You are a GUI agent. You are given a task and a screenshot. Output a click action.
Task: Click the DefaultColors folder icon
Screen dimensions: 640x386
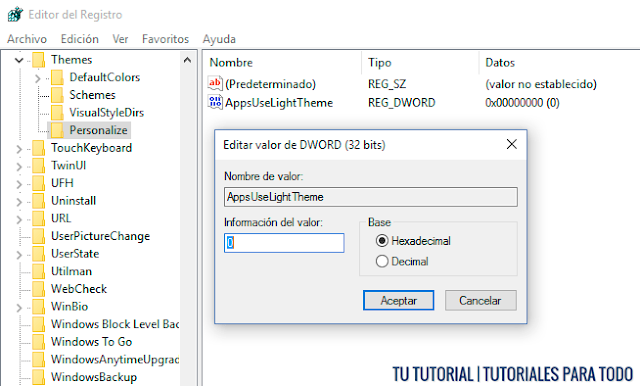point(57,78)
